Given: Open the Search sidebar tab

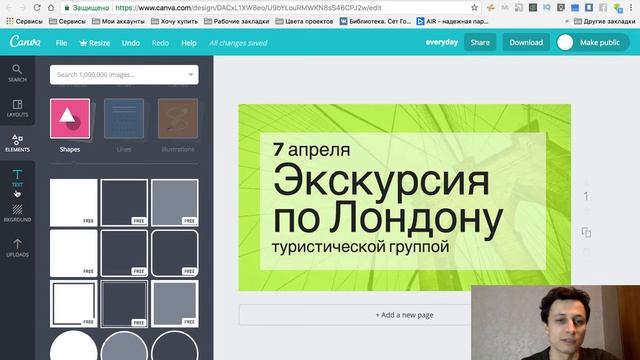Looking at the screenshot, I should click(17, 73).
